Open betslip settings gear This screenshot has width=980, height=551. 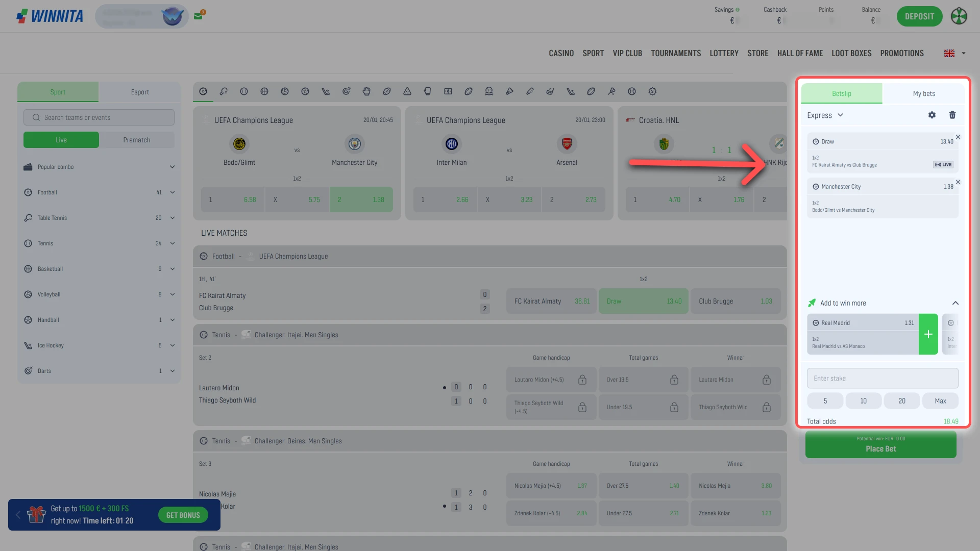pyautogui.click(x=932, y=115)
